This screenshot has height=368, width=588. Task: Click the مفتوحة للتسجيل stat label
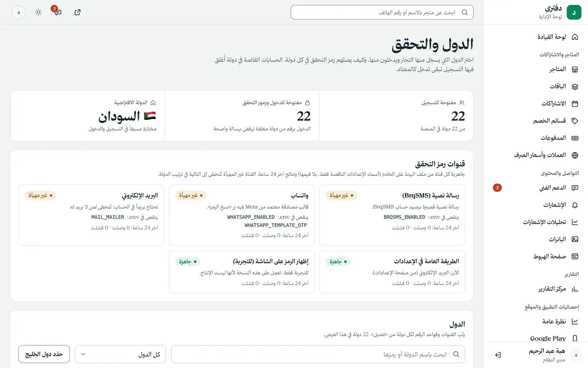(438, 103)
